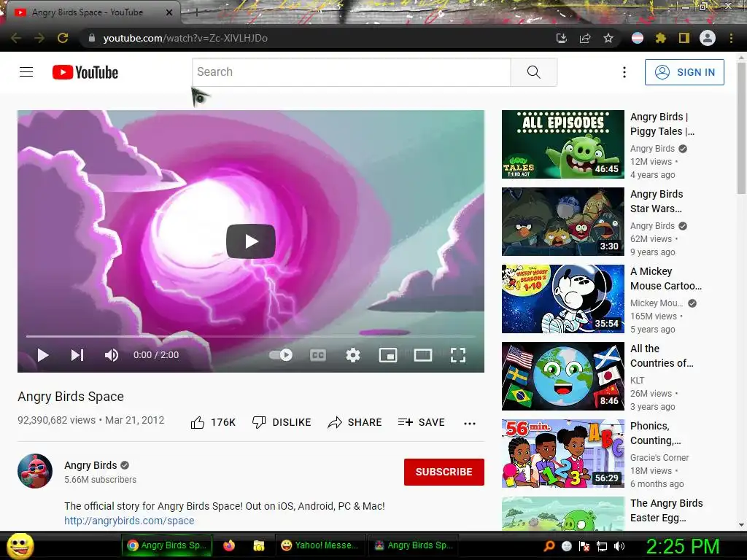
Task: Like the video with thumbs up
Action: click(213, 422)
